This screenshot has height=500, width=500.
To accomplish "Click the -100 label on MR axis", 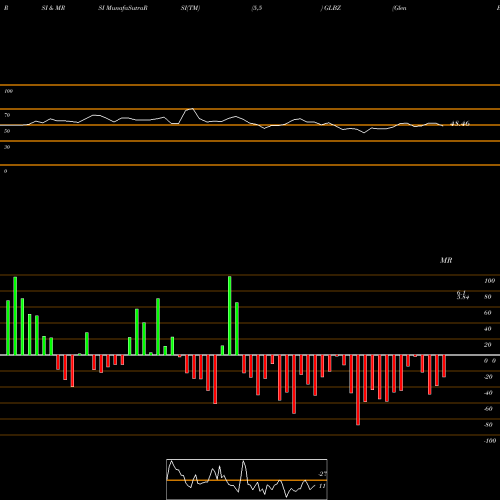I will coord(490,441).
